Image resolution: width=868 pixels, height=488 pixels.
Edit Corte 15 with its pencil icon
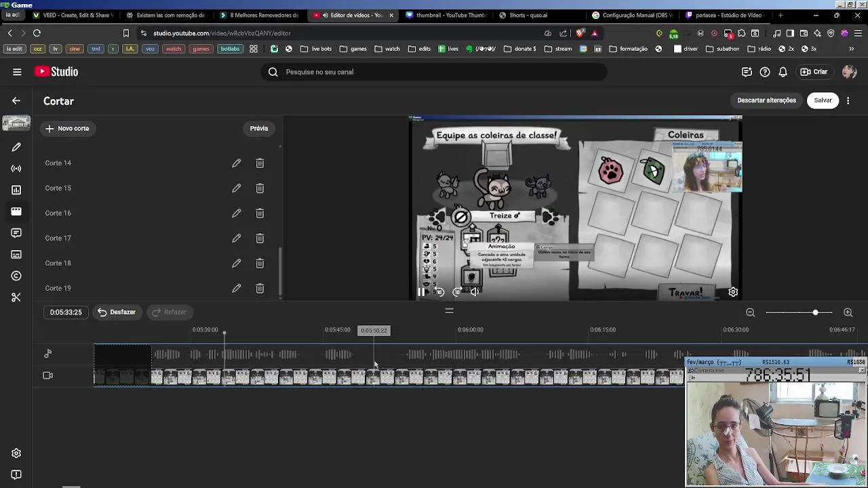tap(236, 188)
